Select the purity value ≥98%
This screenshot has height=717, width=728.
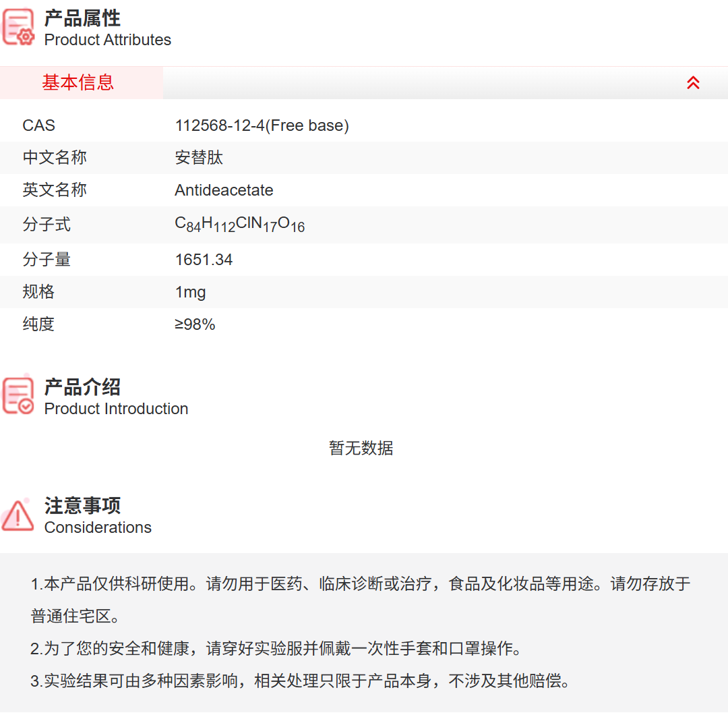(195, 324)
